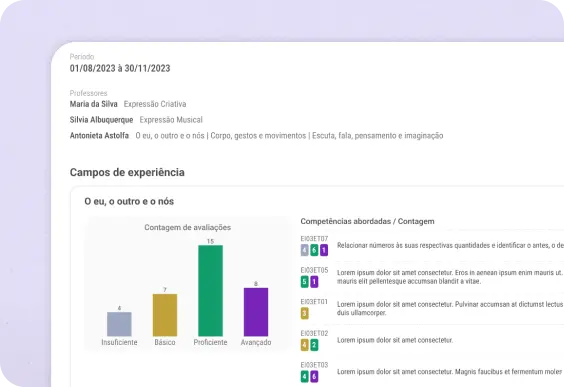Click the EI03ET05 Lorem ipsum description

click(x=450, y=277)
